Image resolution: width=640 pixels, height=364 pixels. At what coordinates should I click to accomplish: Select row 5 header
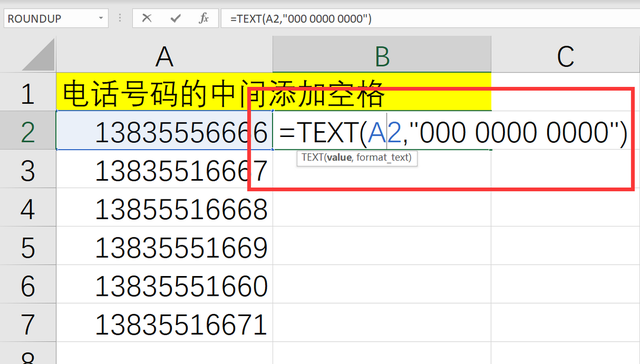coord(28,246)
